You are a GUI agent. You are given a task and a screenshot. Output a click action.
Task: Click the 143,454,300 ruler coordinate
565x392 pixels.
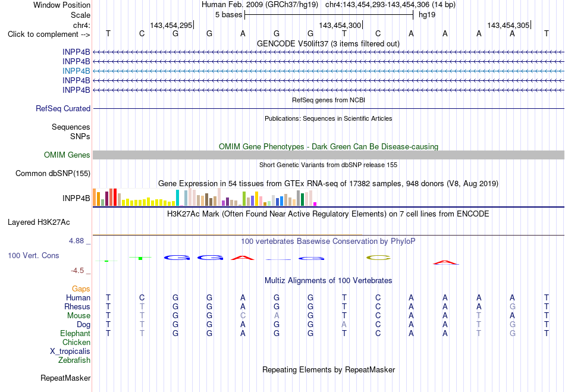(x=340, y=25)
